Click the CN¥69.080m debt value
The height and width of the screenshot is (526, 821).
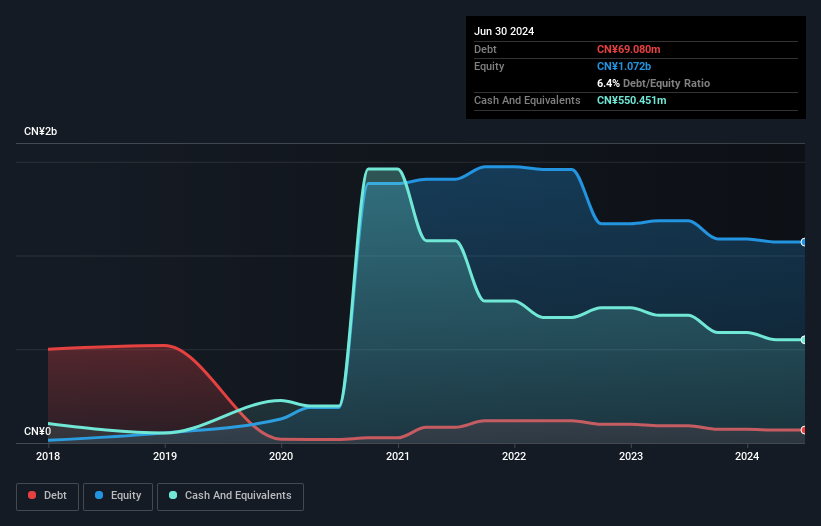(x=628, y=49)
